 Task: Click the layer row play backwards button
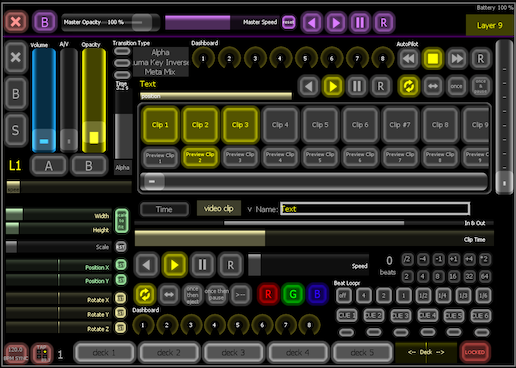[x=309, y=86]
